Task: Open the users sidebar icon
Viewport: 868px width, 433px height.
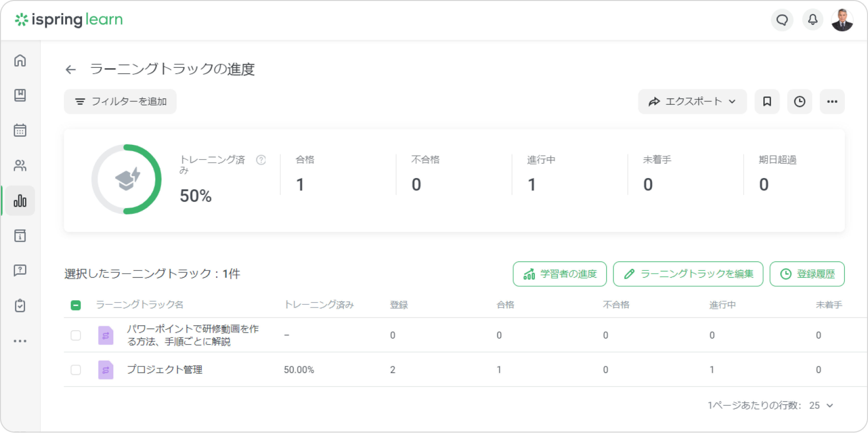Action: (20, 165)
